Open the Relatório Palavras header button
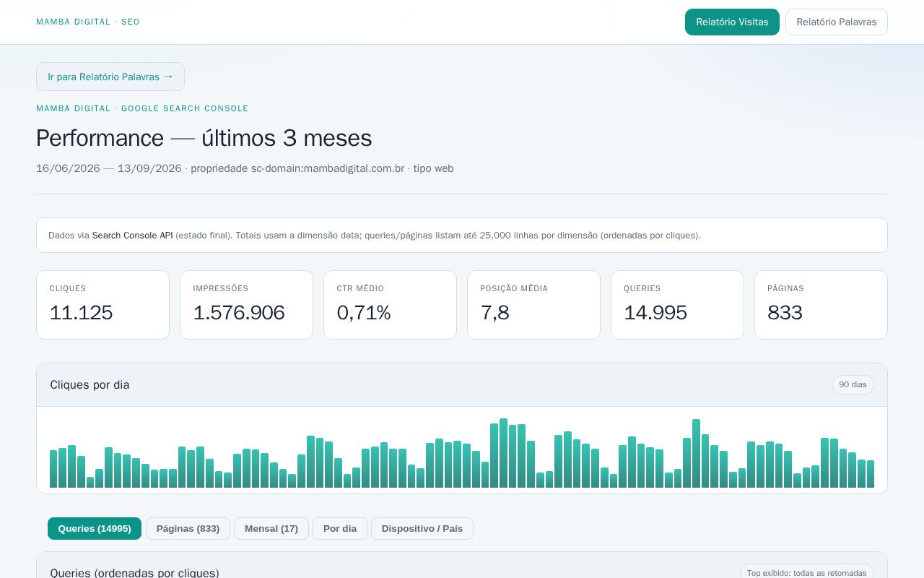The width and height of the screenshot is (924, 578). coord(836,22)
